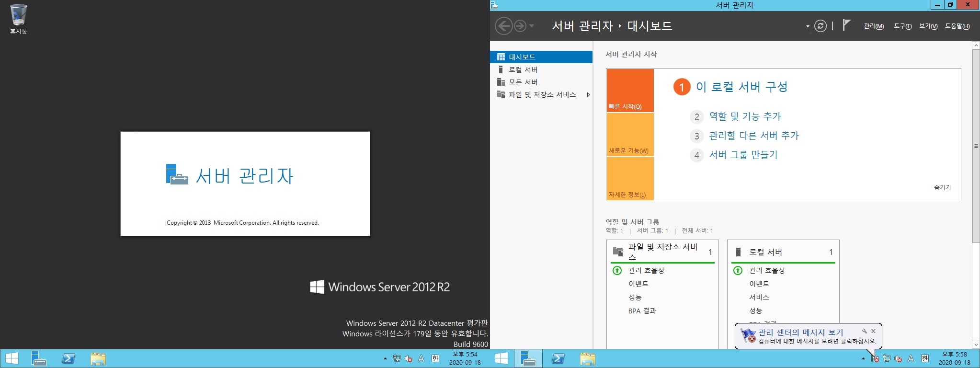Open the 도구(T) menu
The width and height of the screenshot is (980, 368).
[x=902, y=26]
